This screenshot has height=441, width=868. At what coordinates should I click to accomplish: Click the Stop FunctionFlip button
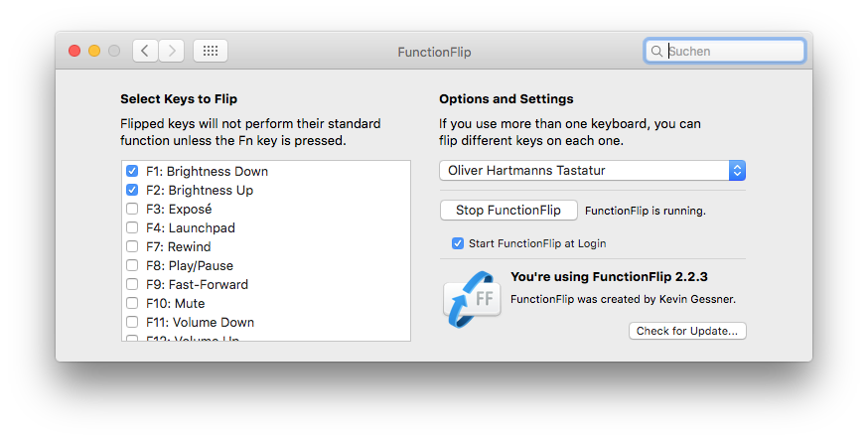(x=508, y=211)
